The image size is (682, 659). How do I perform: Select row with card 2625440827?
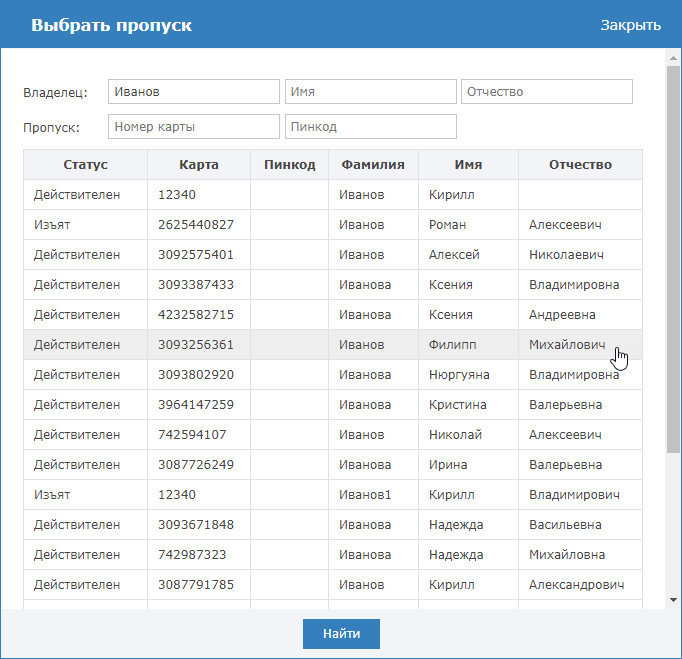point(196,225)
